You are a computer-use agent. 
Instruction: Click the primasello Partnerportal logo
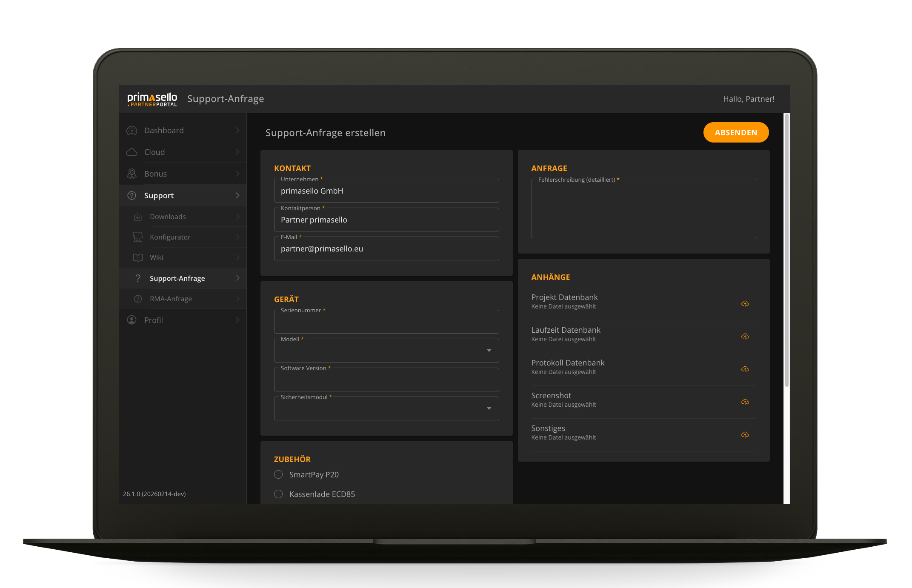pos(152,99)
